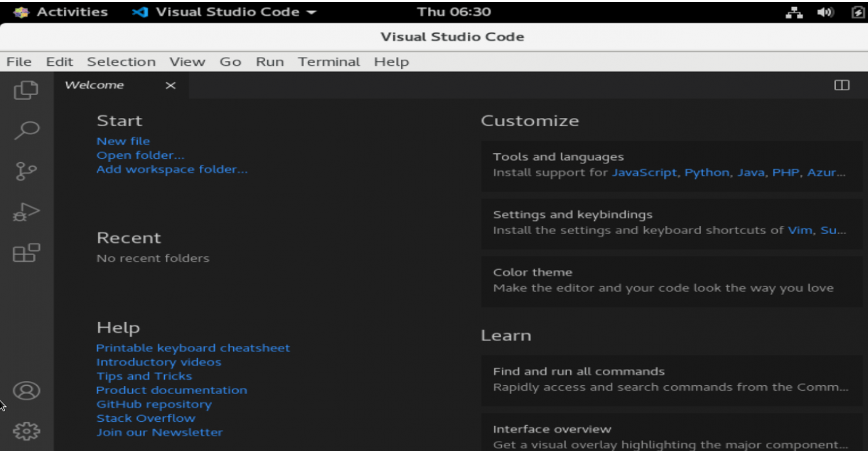Viewport: 868px width, 451px height.
Task: Close the Welcome tab
Action: pos(170,85)
